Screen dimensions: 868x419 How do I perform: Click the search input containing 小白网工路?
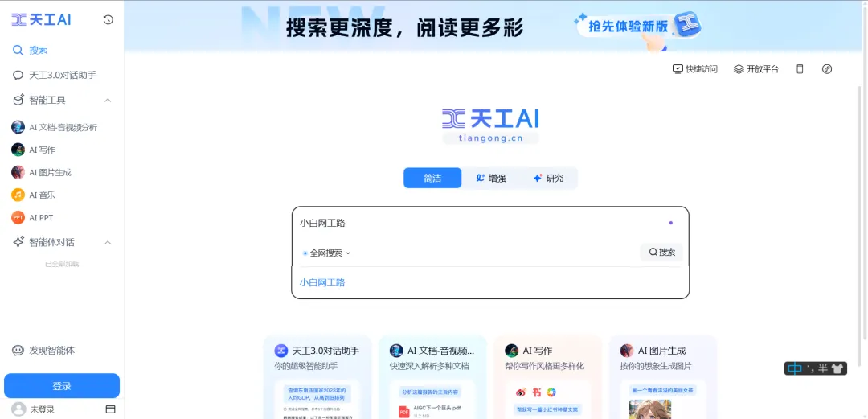pyautogui.click(x=481, y=223)
